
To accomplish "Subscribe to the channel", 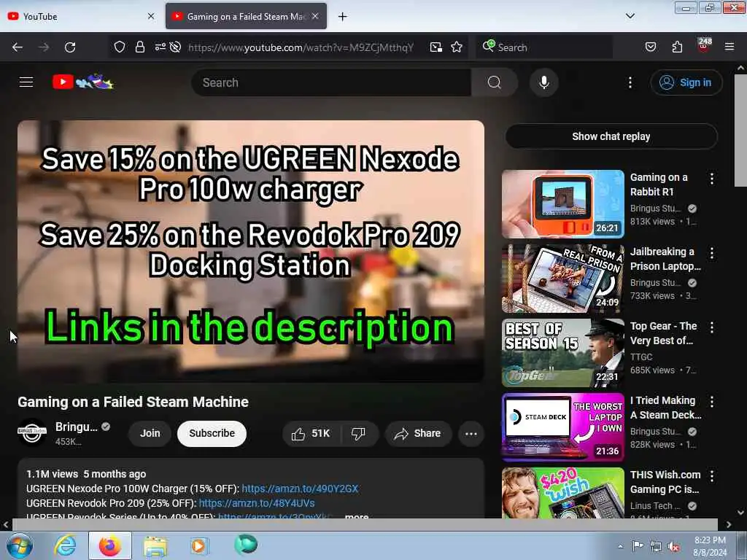I will point(212,433).
